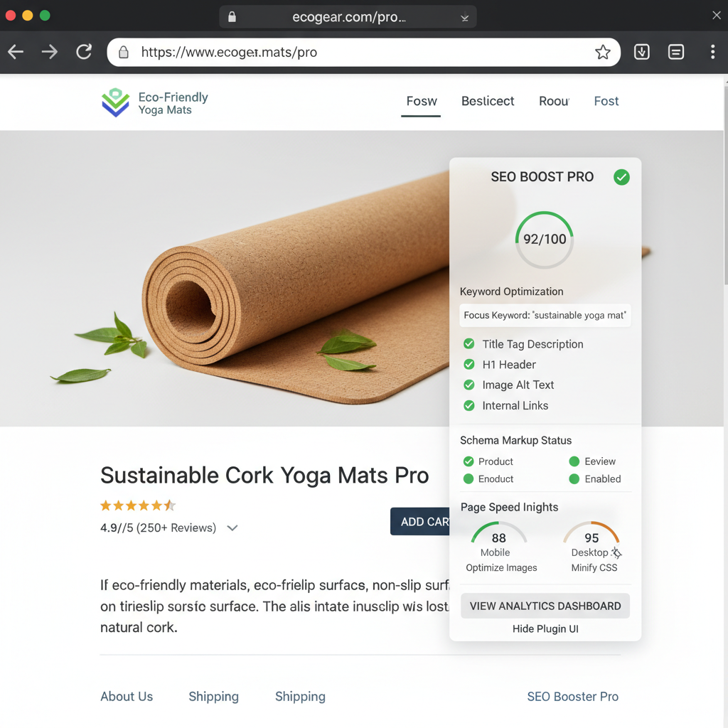728x728 pixels.
Task: Click VIEW ANALYTICS DASHBOARD button
Action: (545, 606)
